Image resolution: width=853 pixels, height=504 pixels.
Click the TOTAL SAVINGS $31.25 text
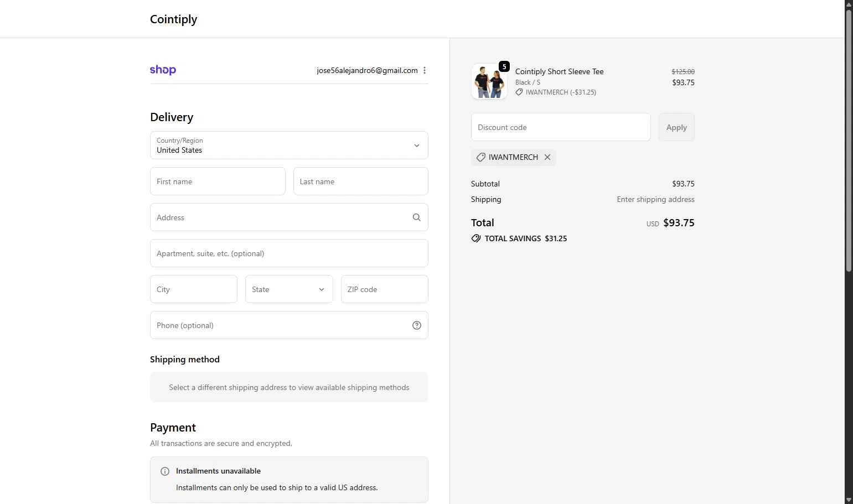pos(526,238)
